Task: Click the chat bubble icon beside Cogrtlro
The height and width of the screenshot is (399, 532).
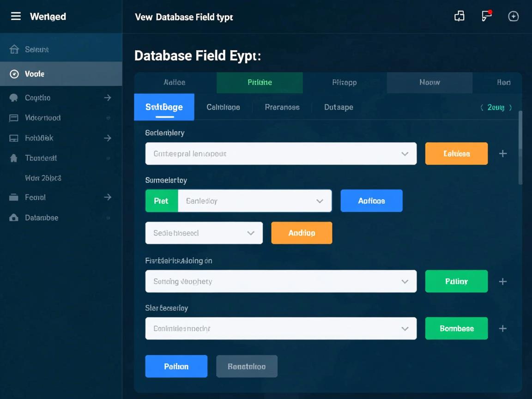Action: point(14,98)
